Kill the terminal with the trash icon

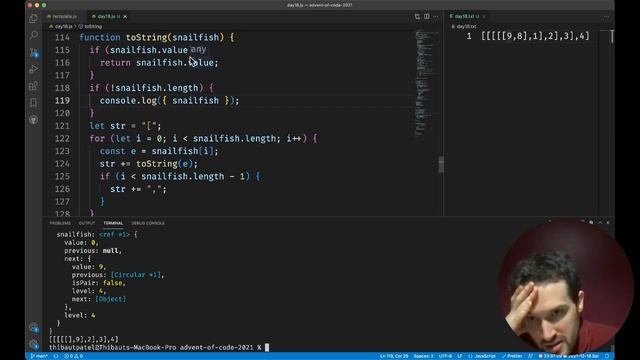click(x=591, y=223)
